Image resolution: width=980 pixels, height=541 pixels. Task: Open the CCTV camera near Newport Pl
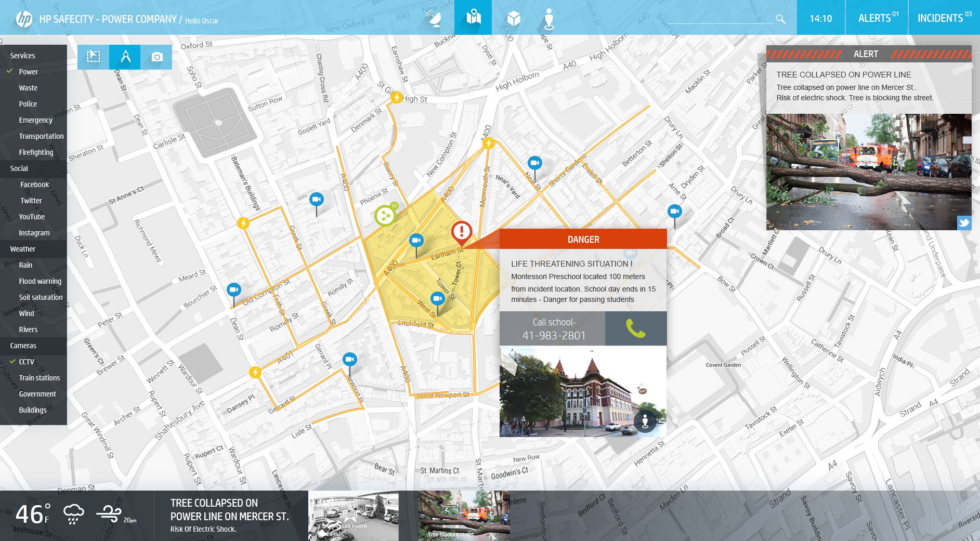point(350,360)
